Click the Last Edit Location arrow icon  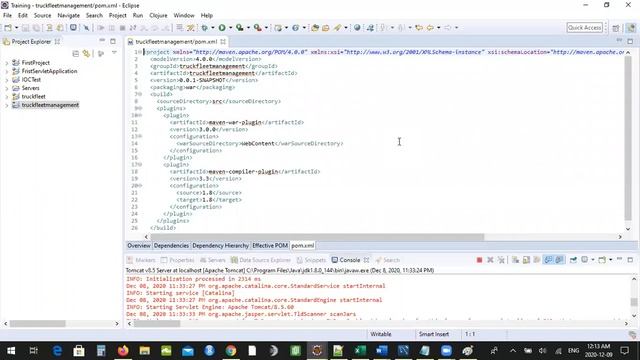point(419,28)
